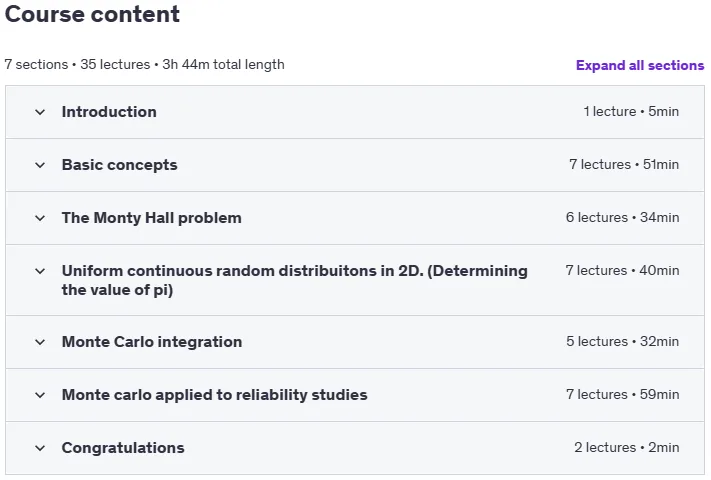
Task: Open Monte carlo applied to reliability studies
Action: tap(214, 395)
